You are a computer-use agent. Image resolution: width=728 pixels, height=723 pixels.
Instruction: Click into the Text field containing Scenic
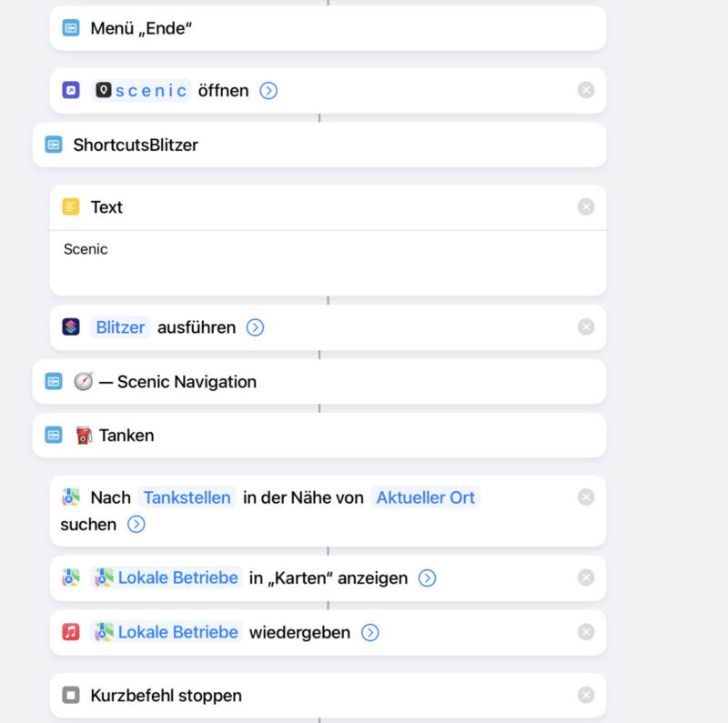coord(328,260)
